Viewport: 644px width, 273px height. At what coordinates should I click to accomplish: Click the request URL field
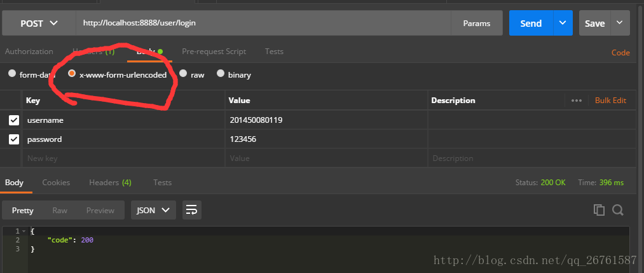click(263, 23)
